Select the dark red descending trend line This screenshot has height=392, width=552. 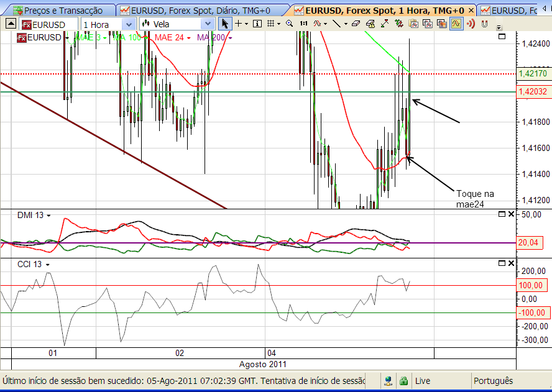coord(113,145)
